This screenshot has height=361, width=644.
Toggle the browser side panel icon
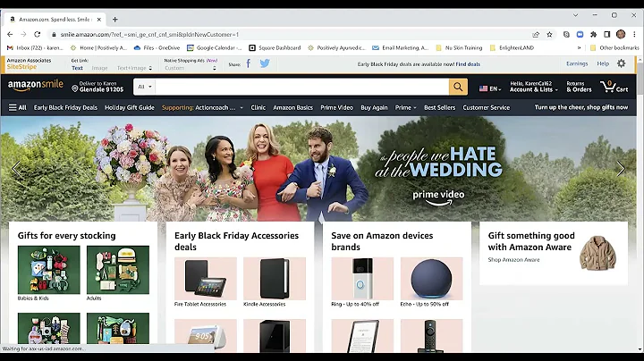607,35
